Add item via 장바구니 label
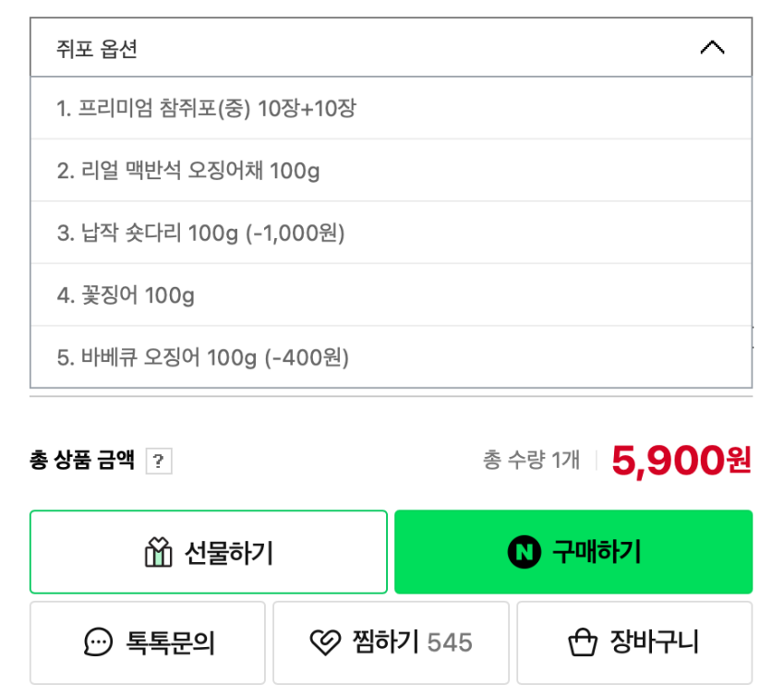Screen dimensions: 784x695 (x=655, y=642)
